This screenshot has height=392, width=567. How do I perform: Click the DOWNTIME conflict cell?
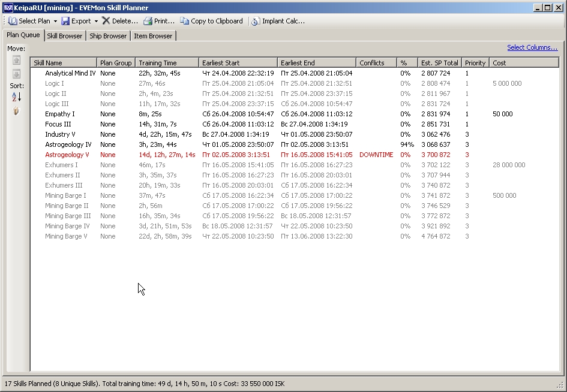[x=376, y=155]
